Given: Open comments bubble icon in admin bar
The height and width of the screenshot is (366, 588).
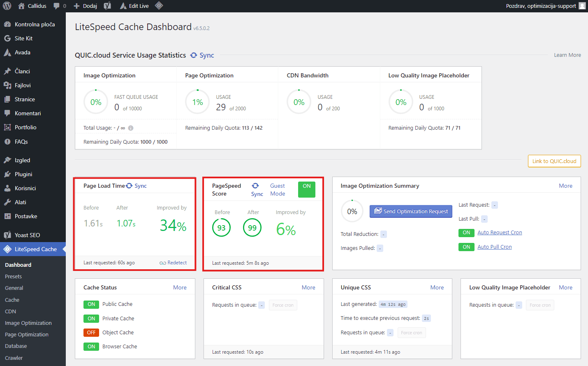Looking at the screenshot, I should pos(56,6).
